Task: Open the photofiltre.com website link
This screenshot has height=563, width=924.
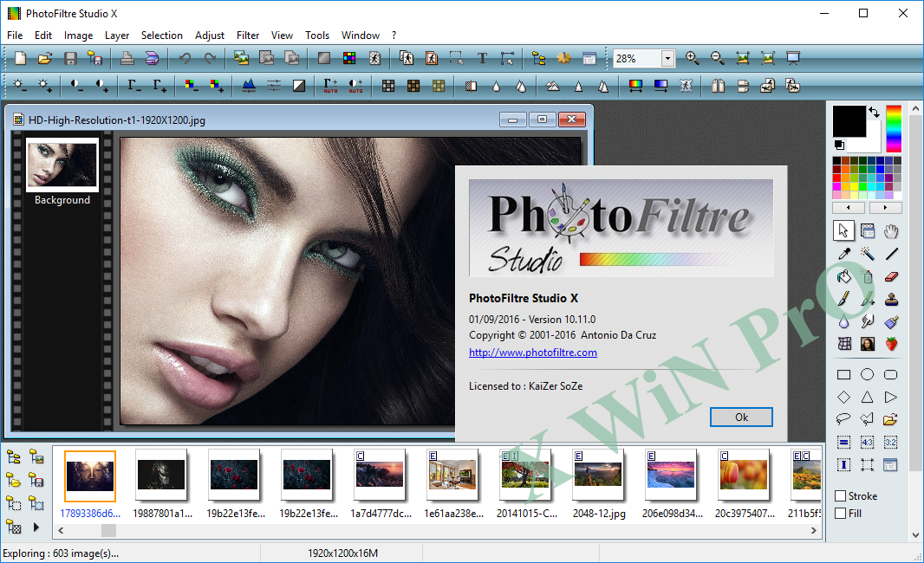Action: pyautogui.click(x=532, y=352)
